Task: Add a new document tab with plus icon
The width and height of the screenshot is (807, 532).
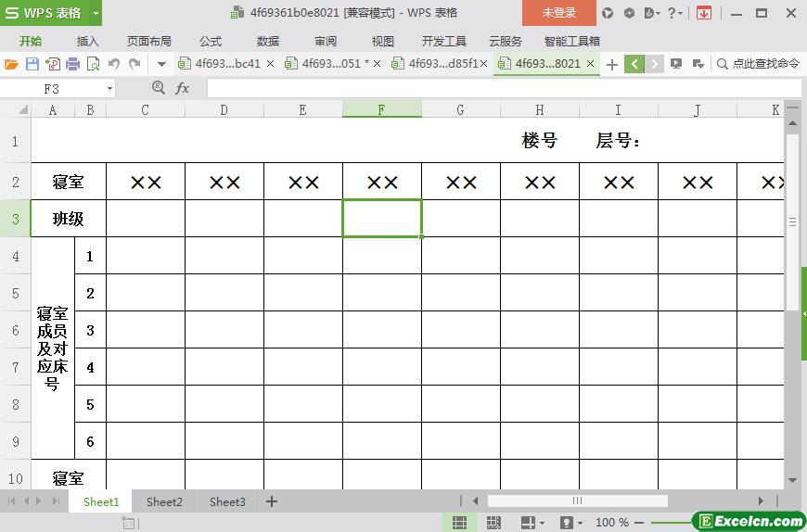Action: 612,64
